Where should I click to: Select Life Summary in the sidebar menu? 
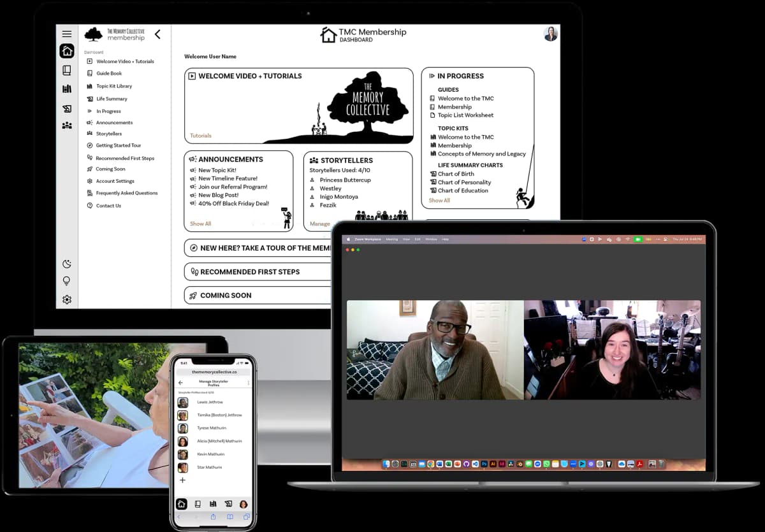coord(112,99)
